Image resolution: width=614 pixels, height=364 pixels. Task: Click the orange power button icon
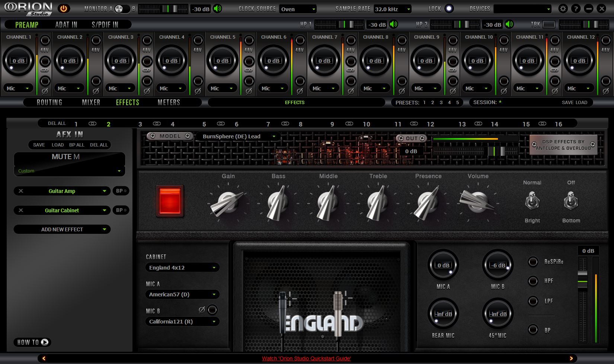pos(64,9)
